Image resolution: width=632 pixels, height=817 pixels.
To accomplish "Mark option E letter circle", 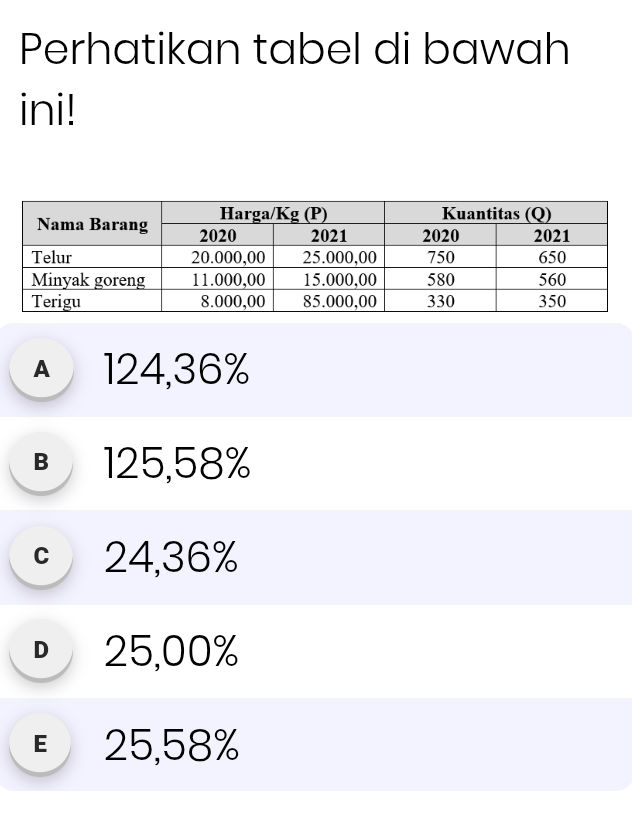I will click(x=41, y=743).
